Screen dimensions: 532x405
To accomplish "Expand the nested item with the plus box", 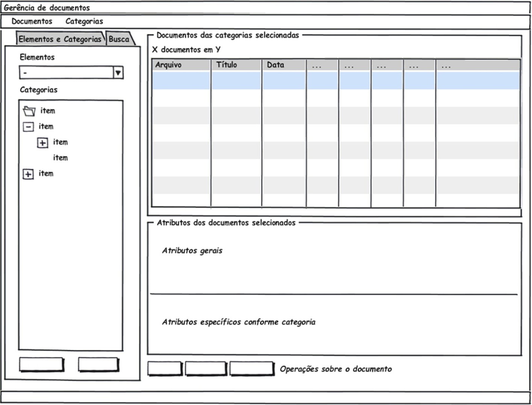I will 42,143.
